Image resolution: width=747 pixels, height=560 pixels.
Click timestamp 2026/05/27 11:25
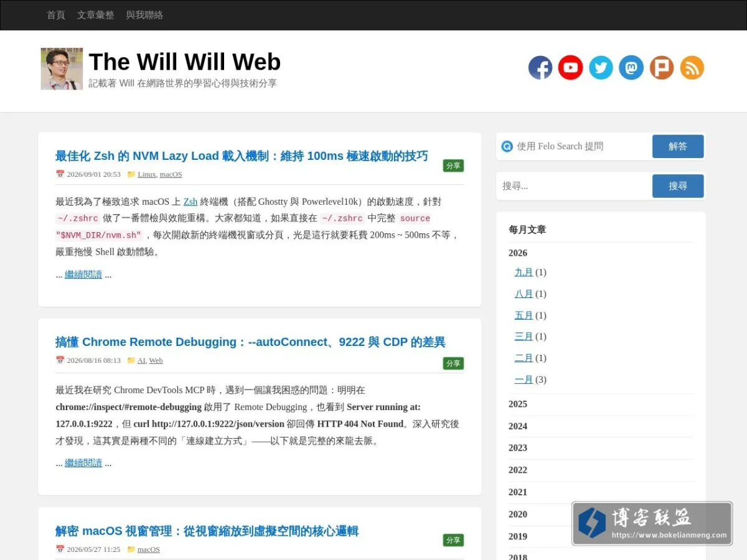[94, 549]
